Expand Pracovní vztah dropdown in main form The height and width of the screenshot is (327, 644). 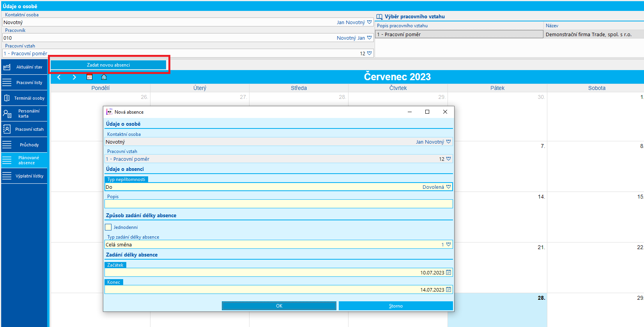coord(369,53)
